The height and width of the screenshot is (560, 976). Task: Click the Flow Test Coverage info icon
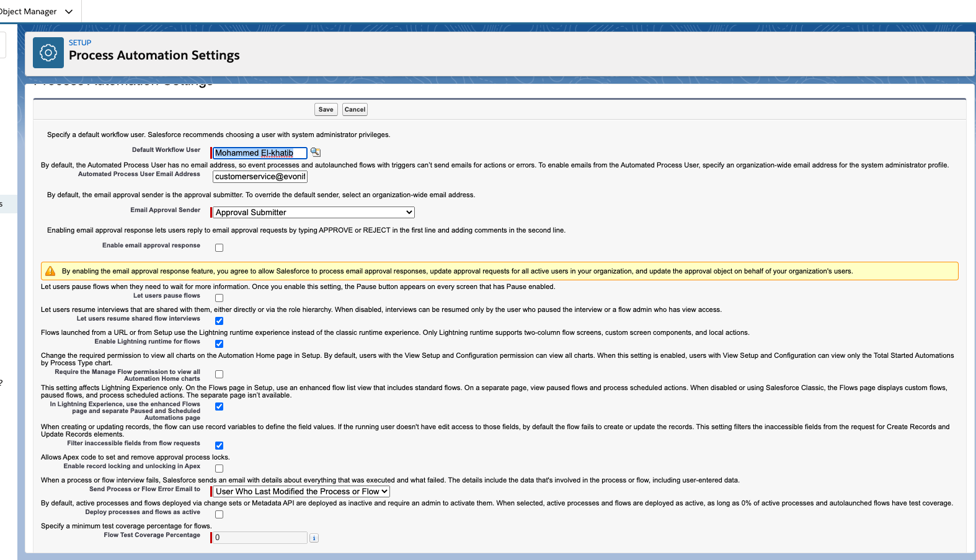[x=314, y=538]
